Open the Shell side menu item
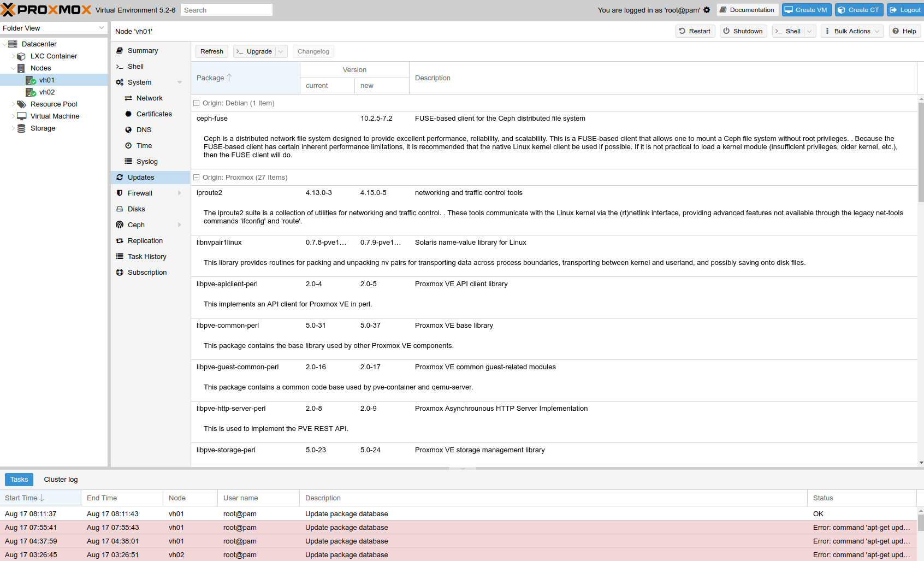Image resolution: width=924 pixels, height=561 pixels. (x=151, y=66)
